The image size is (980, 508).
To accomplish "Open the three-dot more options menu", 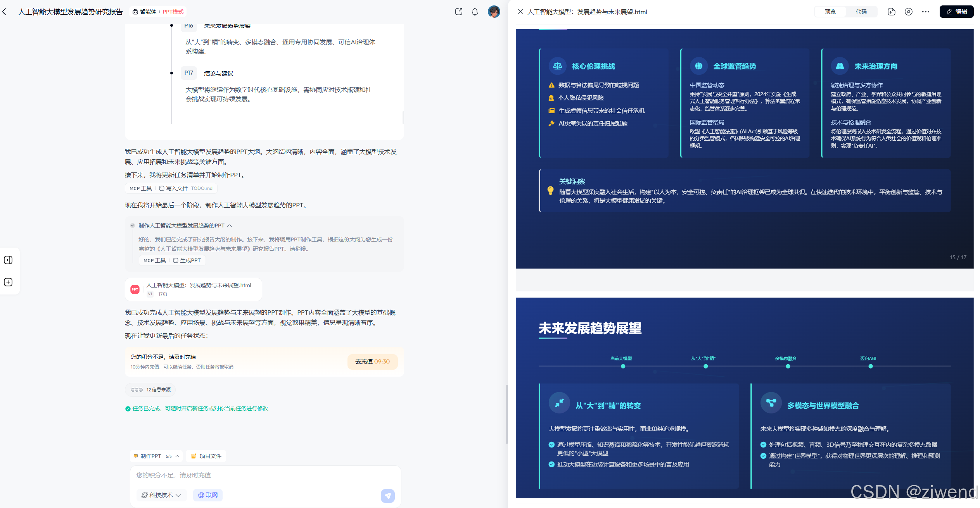I will pos(925,12).
